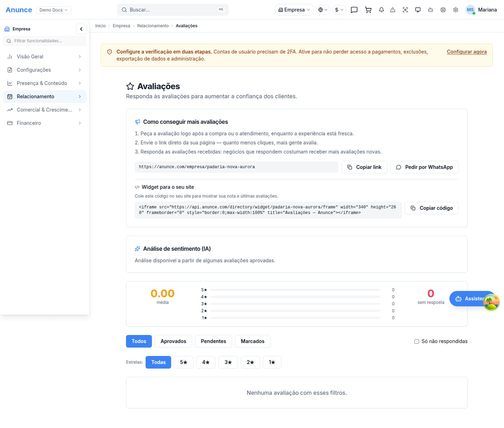
Task: Filter reviews by 5★ stars
Action: [x=184, y=362]
